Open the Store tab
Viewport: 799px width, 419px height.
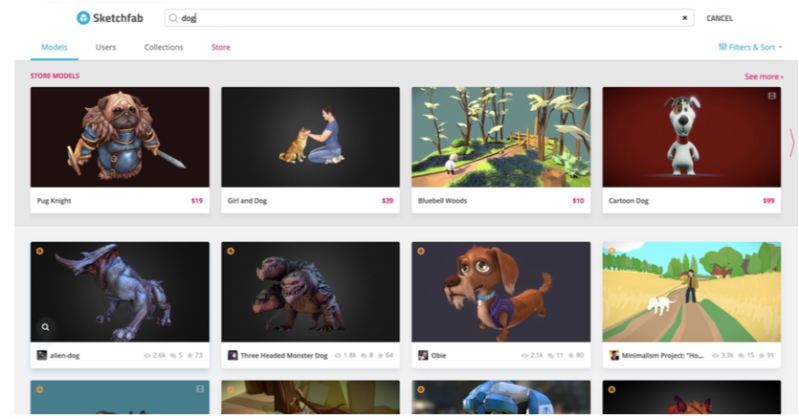coord(220,47)
